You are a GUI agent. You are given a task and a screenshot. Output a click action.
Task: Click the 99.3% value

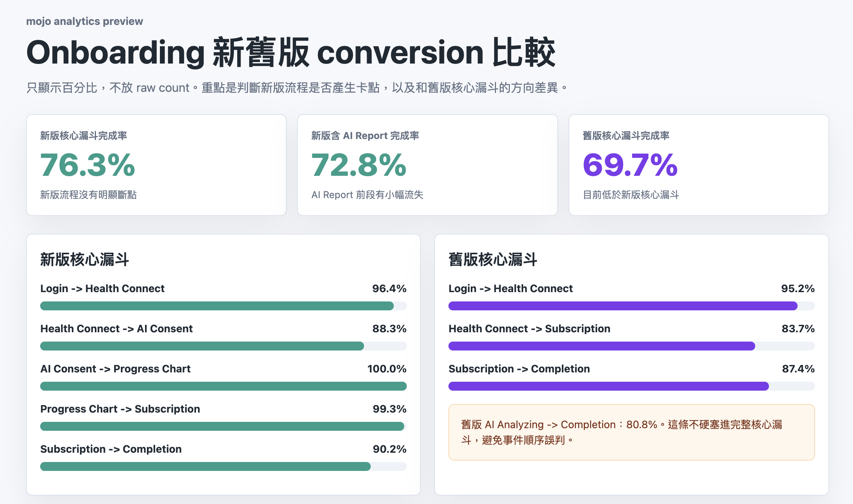[389, 409]
